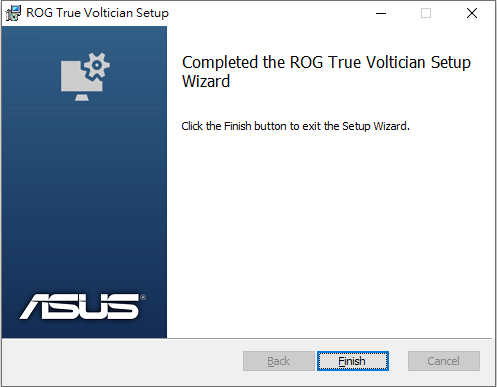Click the gear cog on the setup graphic
The image size is (497, 387).
(97, 66)
